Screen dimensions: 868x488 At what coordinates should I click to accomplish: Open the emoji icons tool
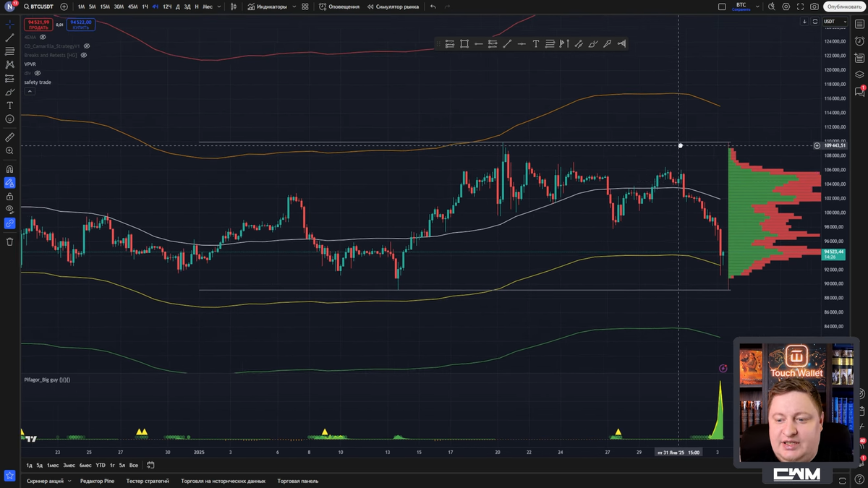coord(10,119)
